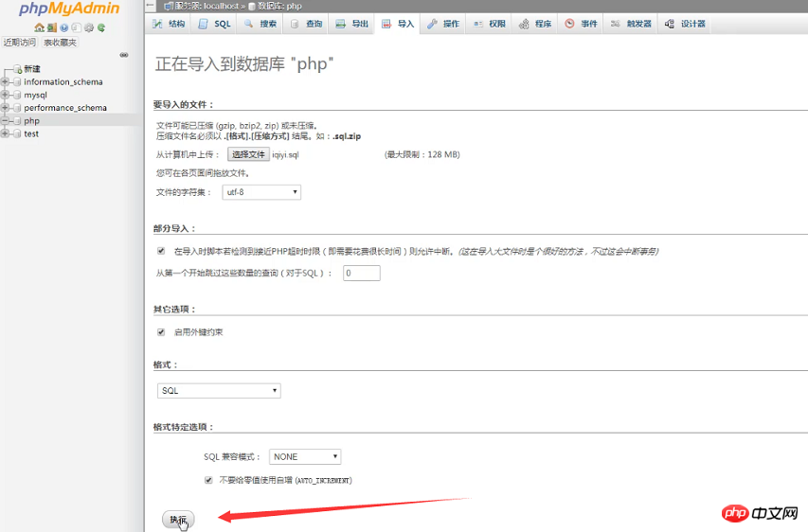Click the phpMyAdmin logo

[x=69, y=9]
